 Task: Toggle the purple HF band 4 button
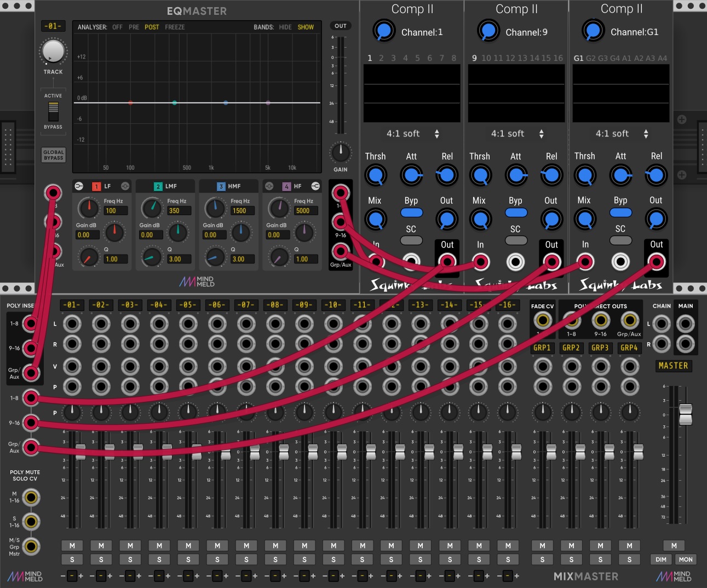point(286,186)
